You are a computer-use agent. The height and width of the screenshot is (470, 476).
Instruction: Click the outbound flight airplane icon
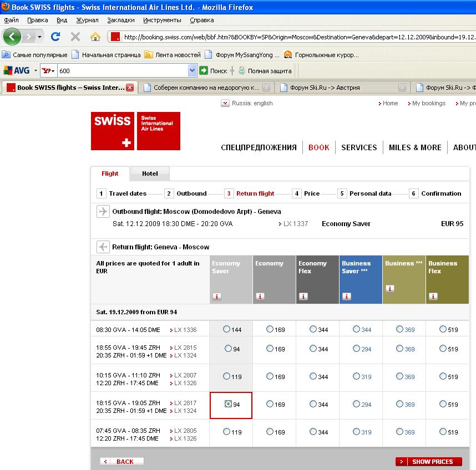point(103,211)
